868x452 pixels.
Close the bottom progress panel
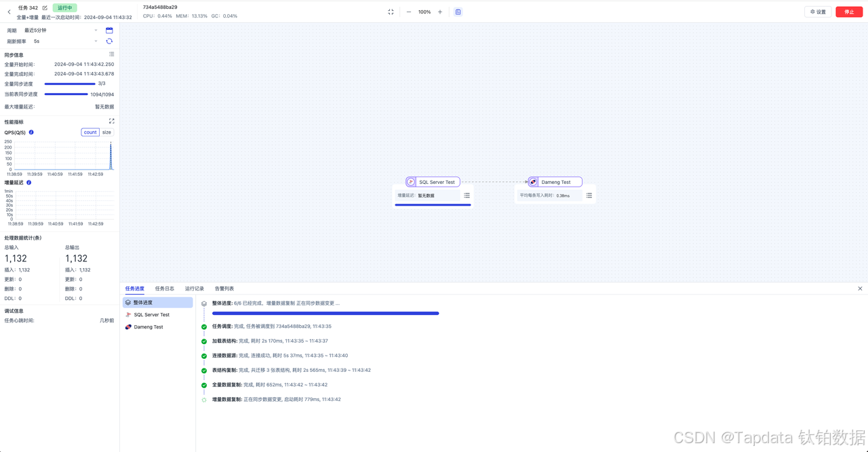pos(860,288)
